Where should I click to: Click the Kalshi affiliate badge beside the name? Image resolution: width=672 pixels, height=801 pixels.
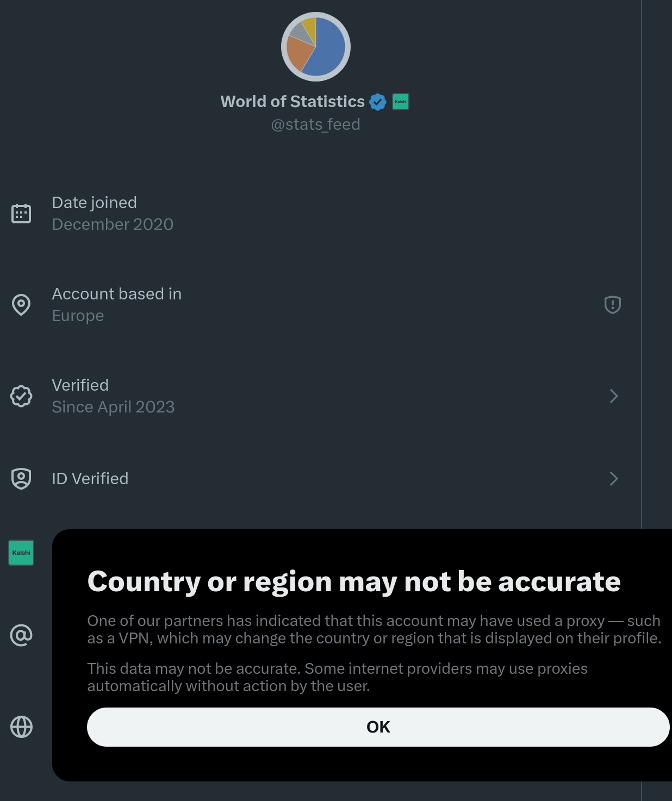pyautogui.click(x=401, y=102)
